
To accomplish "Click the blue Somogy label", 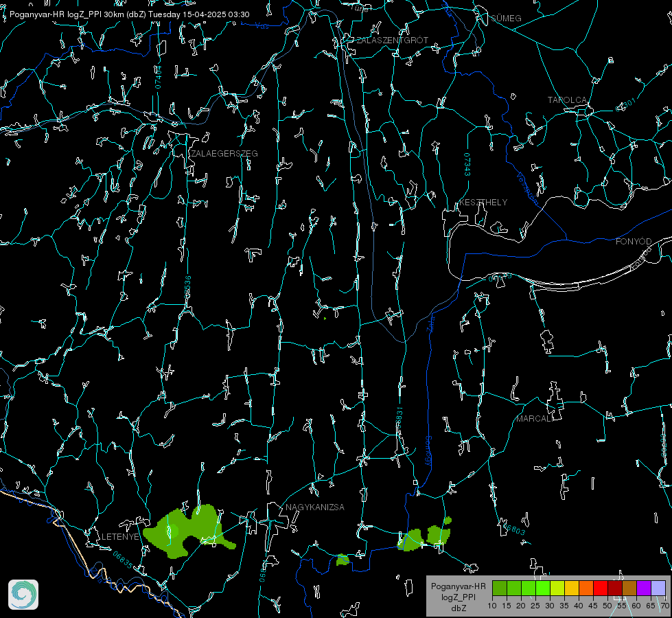I will pyautogui.click(x=428, y=451).
